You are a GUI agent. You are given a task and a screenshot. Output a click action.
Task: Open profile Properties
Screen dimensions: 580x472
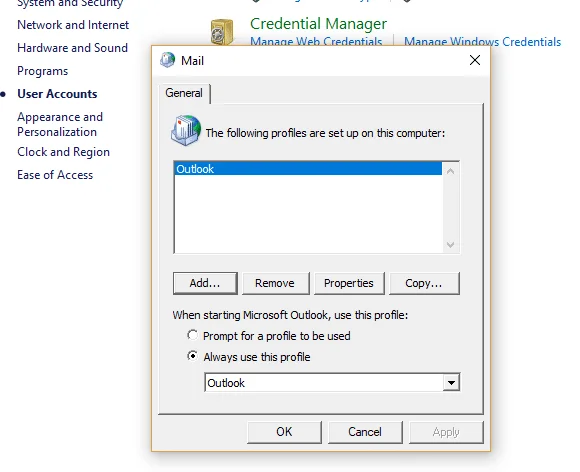(x=349, y=283)
